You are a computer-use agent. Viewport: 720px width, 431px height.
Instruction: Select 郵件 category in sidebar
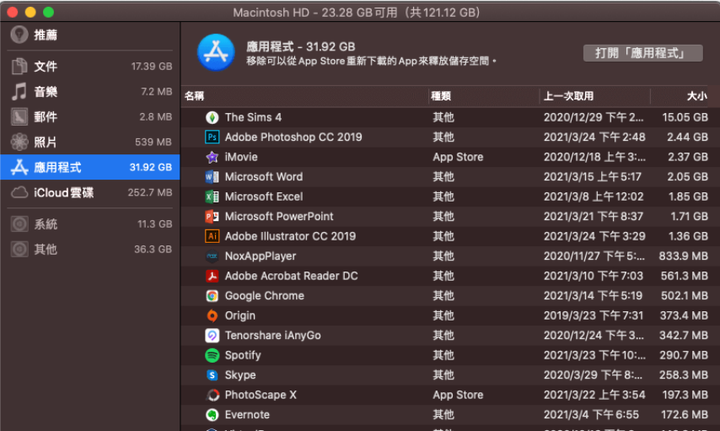click(90, 117)
